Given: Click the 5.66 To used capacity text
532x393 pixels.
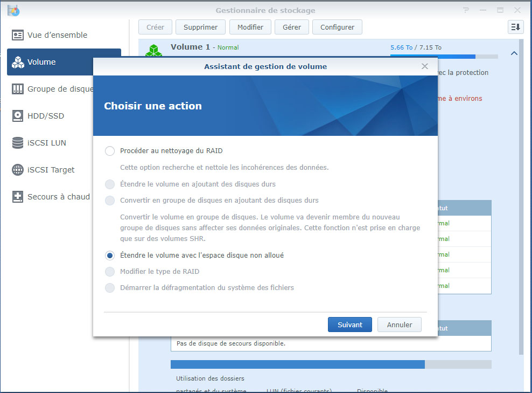Looking at the screenshot, I should [x=401, y=47].
